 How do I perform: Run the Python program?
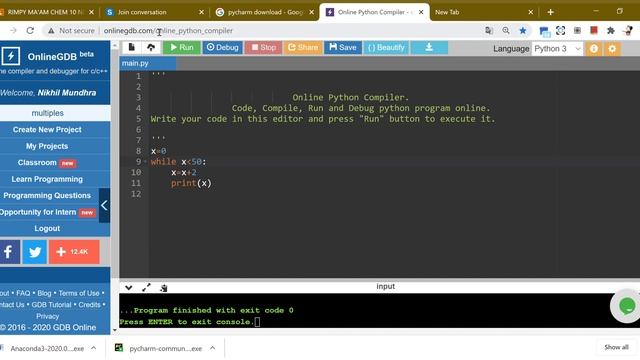point(182,47)
